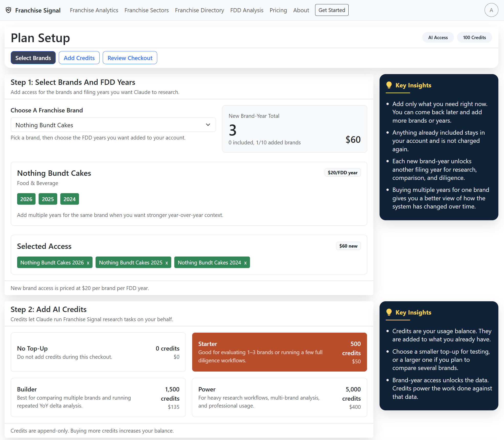The width and height of the screenshot is (504, 440).
Task: Click the Nothing Bundt Cakes card heading
Action: pos(54,173)
